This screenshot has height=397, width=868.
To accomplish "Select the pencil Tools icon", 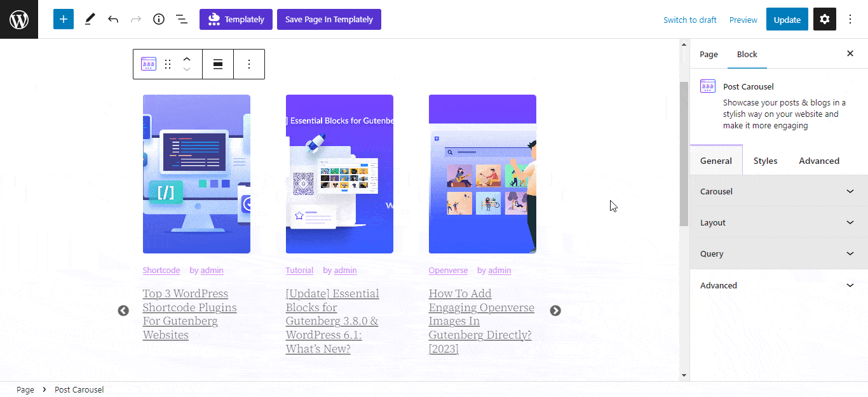I will [x=90, y=19].
